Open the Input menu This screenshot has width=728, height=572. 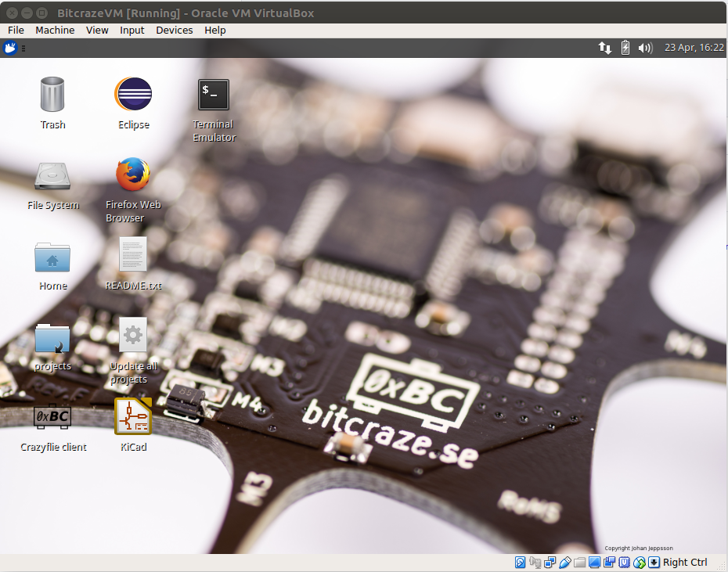(132, 31)
